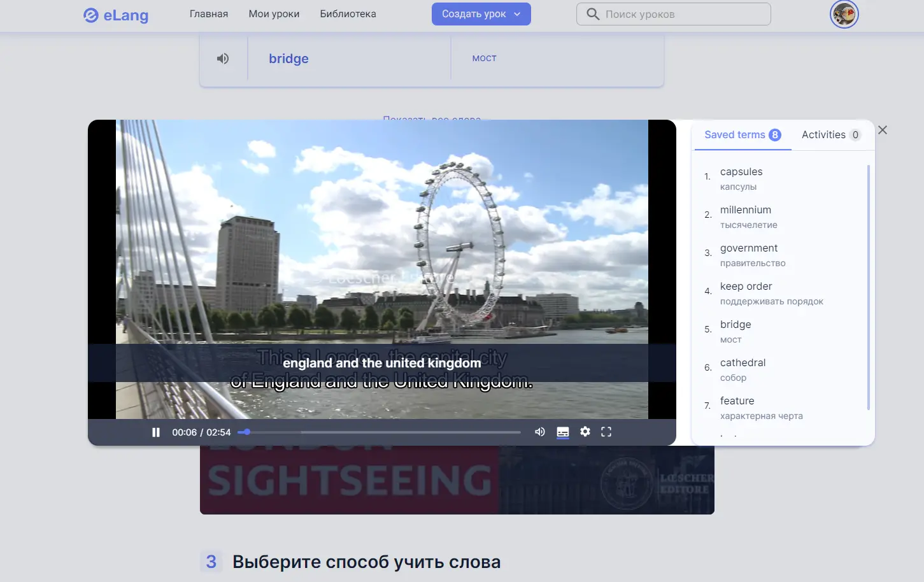Switch to the Activities tab
Viewport: 924px width, 582px height.
point(823,134)
